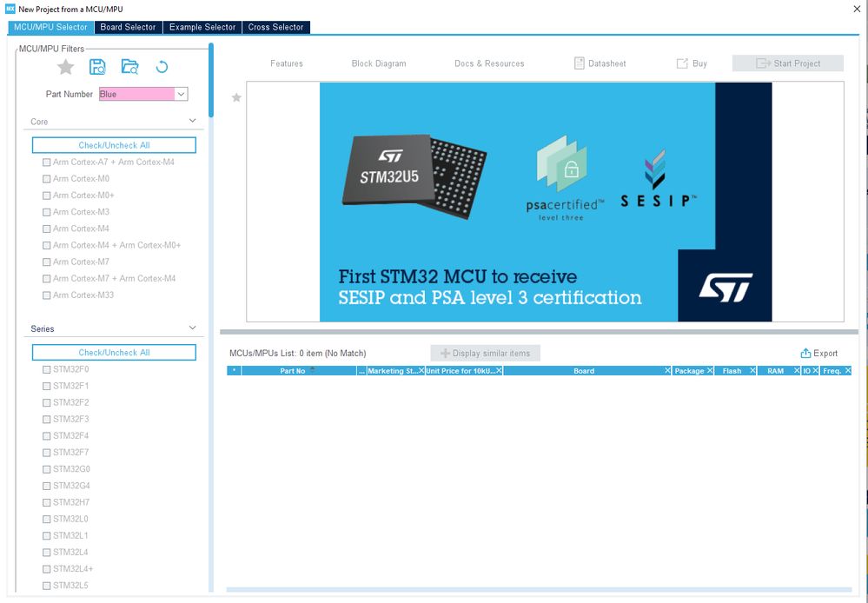Enable the Arm Cortex-M0+ core filter
This screenshot has width=868, height=603.
tap(47, 195)
